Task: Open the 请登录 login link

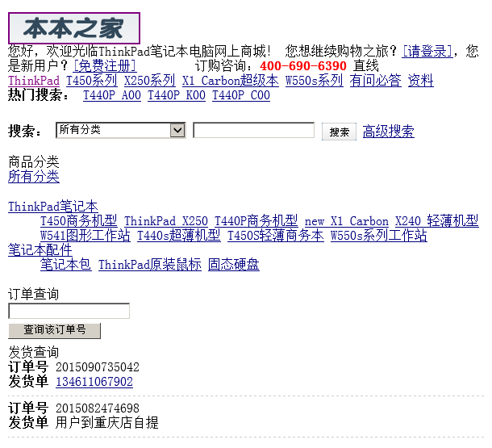Action: [x=427, y=51]
